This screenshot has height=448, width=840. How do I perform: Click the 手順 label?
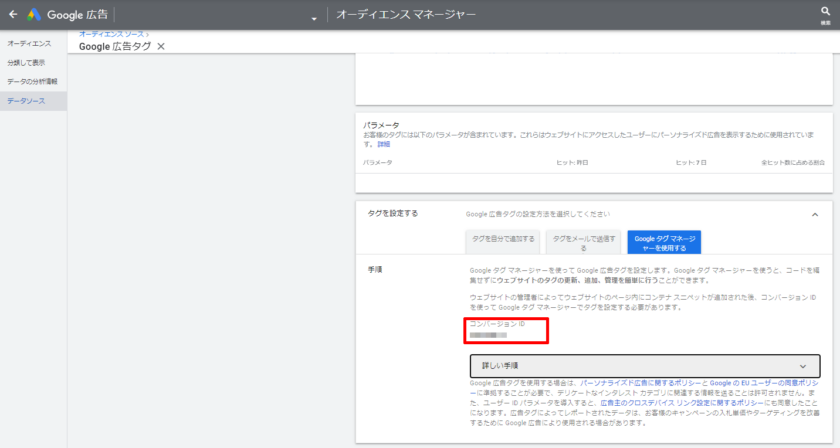[375, 270]
